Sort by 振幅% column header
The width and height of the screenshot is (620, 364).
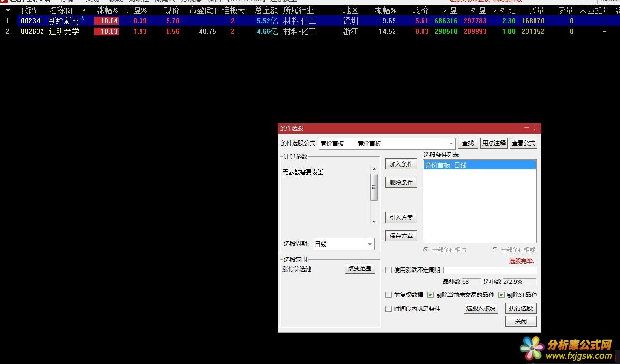[385, 10]
